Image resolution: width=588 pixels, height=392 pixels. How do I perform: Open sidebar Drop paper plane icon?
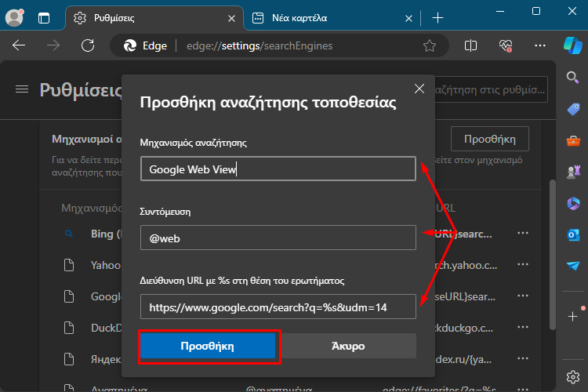coord(573,266)
